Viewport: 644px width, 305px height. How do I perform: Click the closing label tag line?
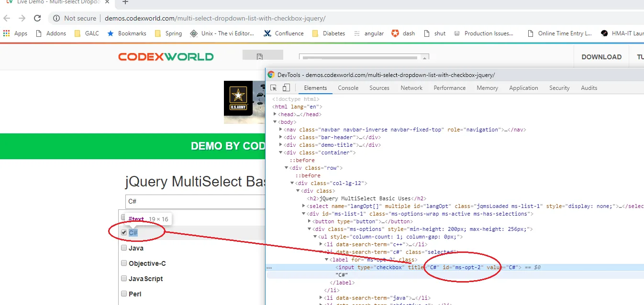tap(343, 283)
